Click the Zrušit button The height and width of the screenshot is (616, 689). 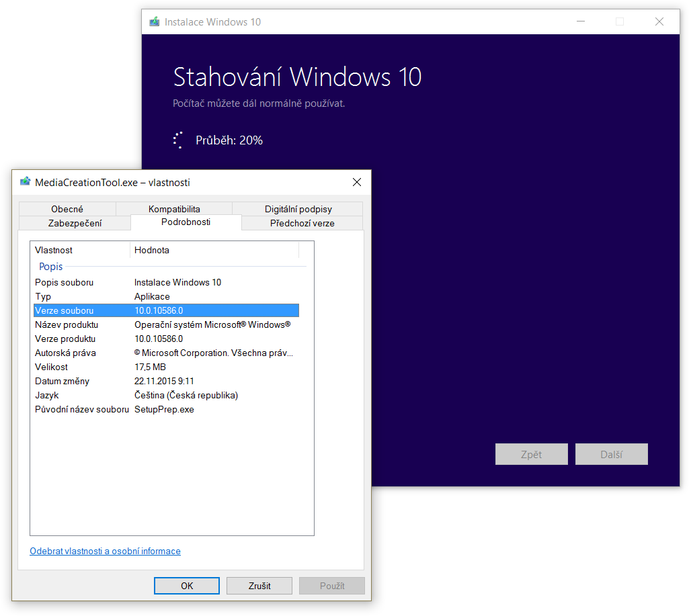259,585
